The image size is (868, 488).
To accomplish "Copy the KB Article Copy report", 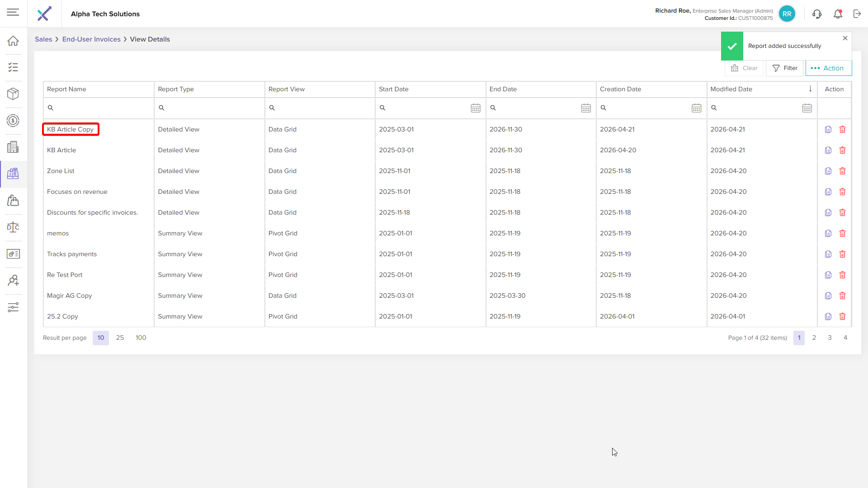I will point(828,130).
